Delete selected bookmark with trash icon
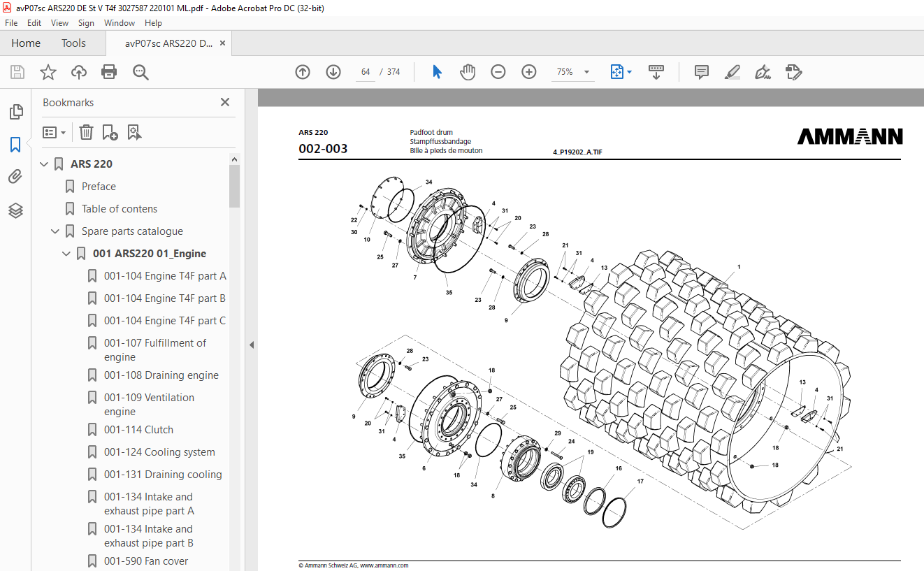Screen dimensions: 924x571 (86, 132)
